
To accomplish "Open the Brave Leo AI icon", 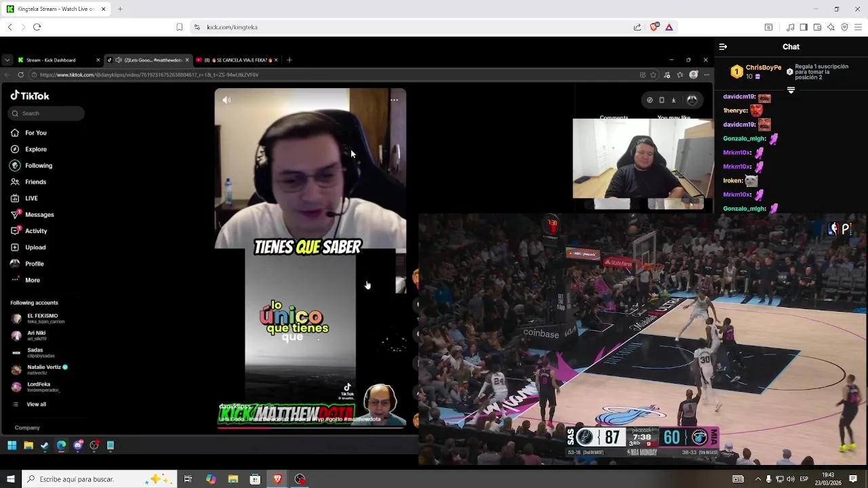I will pos(831,27).
